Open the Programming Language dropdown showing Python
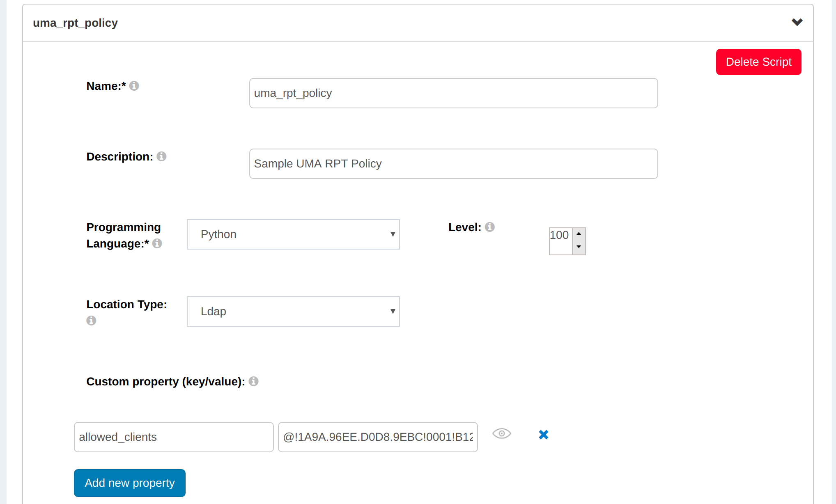This screenshot has height=504, width=836. (293, 234)
